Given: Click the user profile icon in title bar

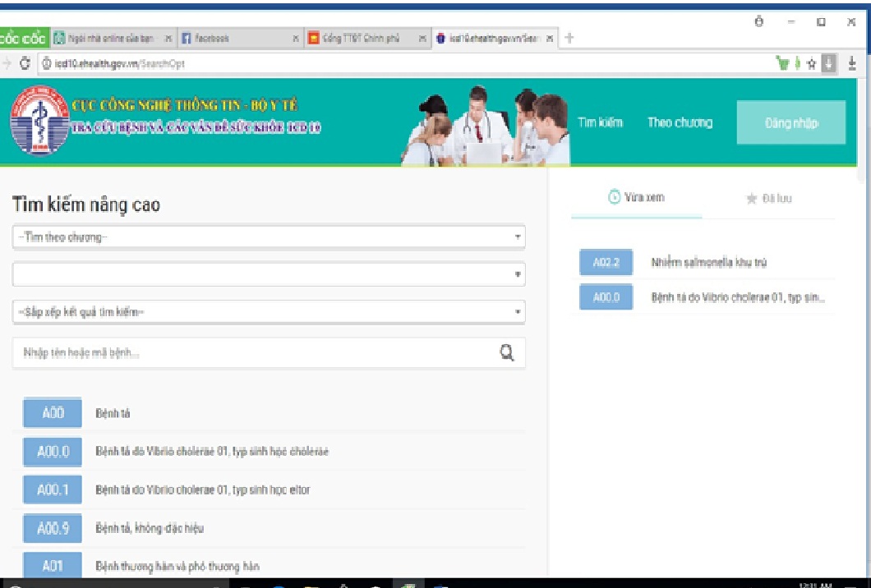Looking at the screenshot, I should point(758,21).
